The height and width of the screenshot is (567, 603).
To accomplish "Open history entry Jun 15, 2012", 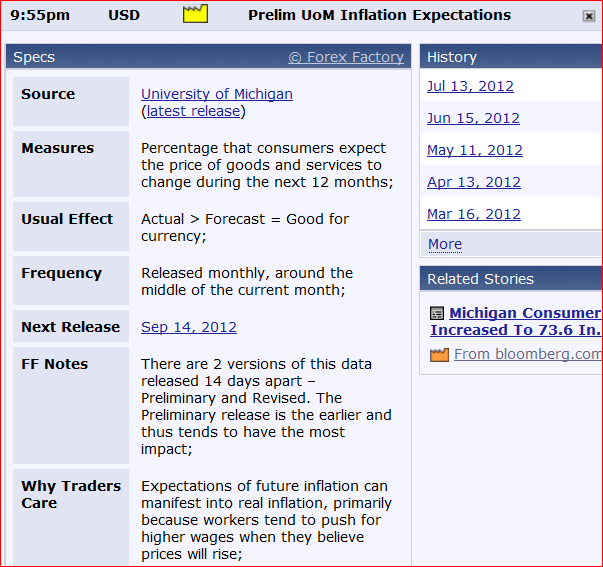I will [473, 118].
